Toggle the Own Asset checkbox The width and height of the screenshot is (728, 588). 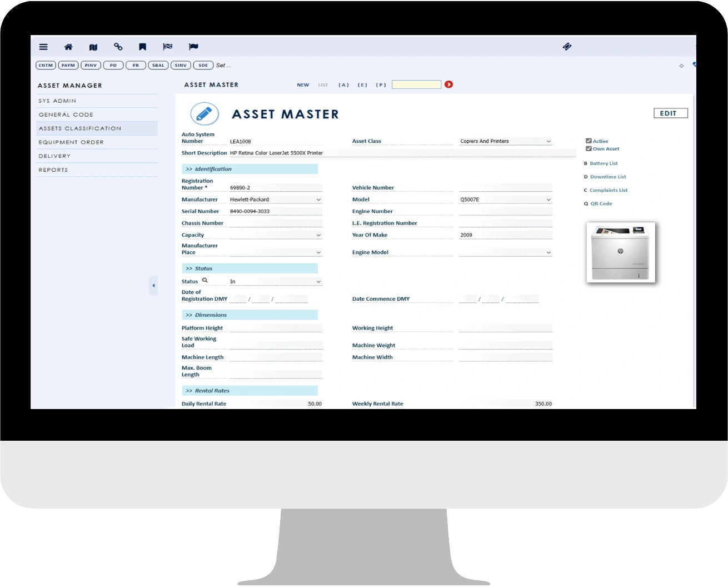click(x=589, y=149)
